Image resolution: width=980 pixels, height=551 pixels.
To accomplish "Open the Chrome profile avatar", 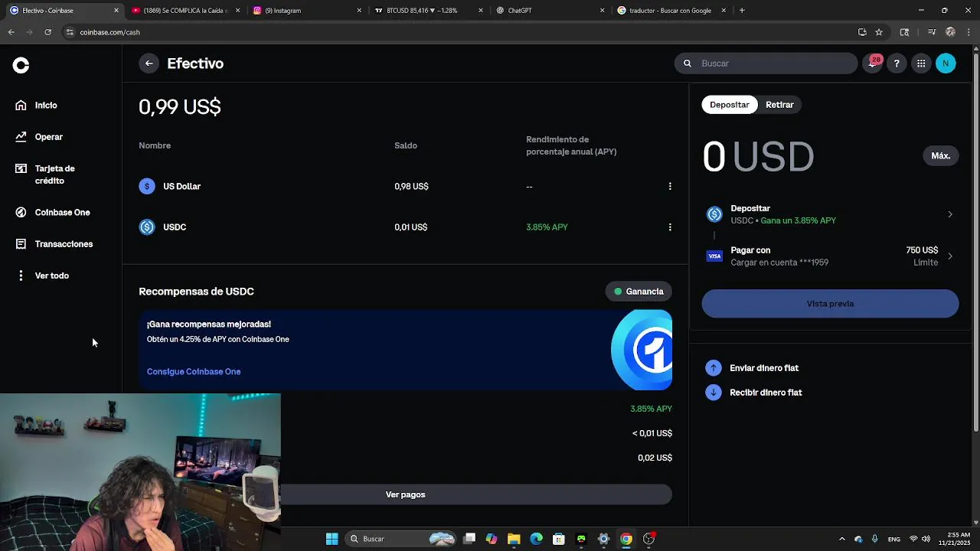I will pyautogui.click(x=950, y=32).
